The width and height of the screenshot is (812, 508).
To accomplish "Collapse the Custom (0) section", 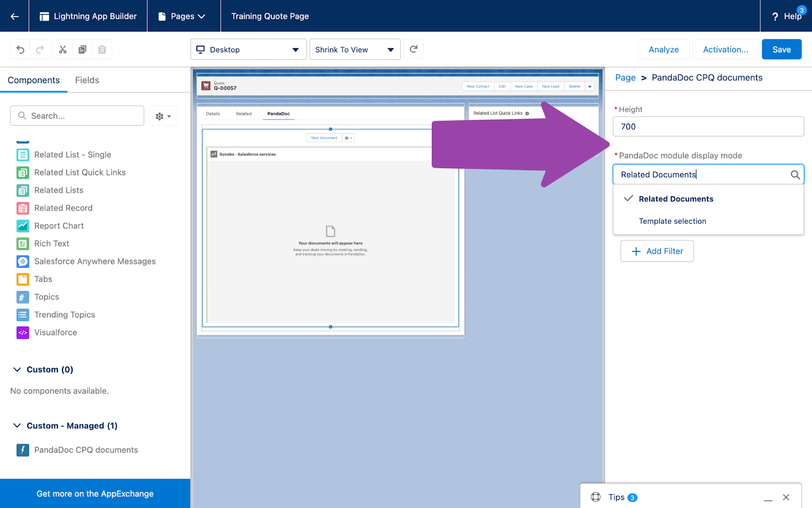I will [17, 369].
